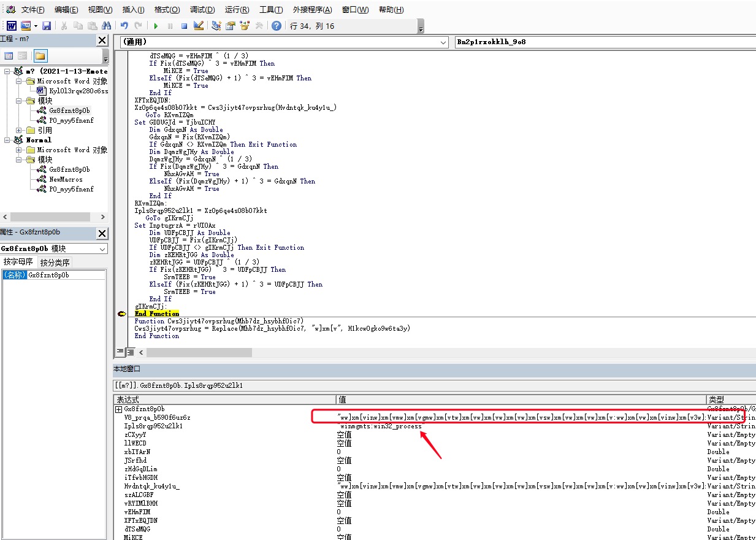Toggle Design Mode icon
Viewport: 756px width, 540px height.
198,26
